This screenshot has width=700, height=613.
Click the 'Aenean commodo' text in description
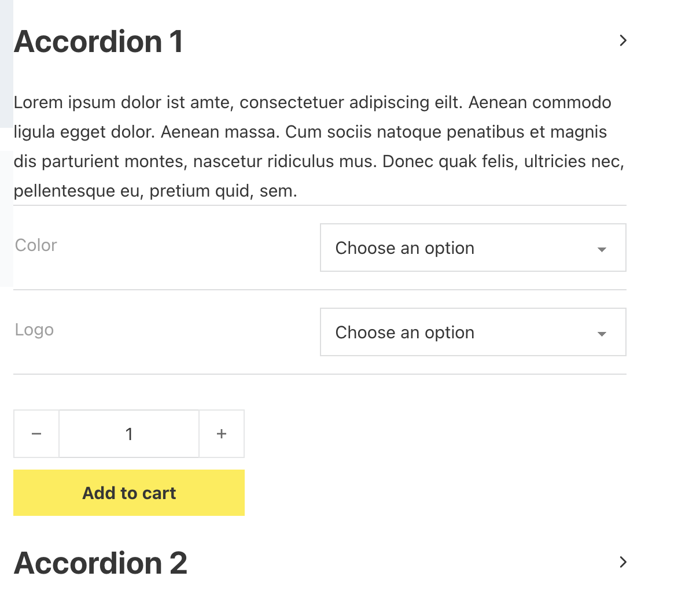(540, 102)
